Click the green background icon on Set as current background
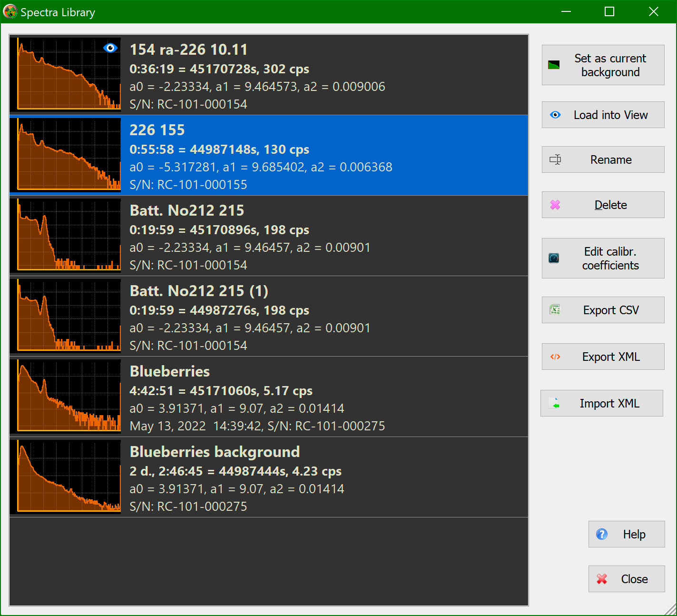The width and height of the screenshot is (677, 616). [554, 65]
